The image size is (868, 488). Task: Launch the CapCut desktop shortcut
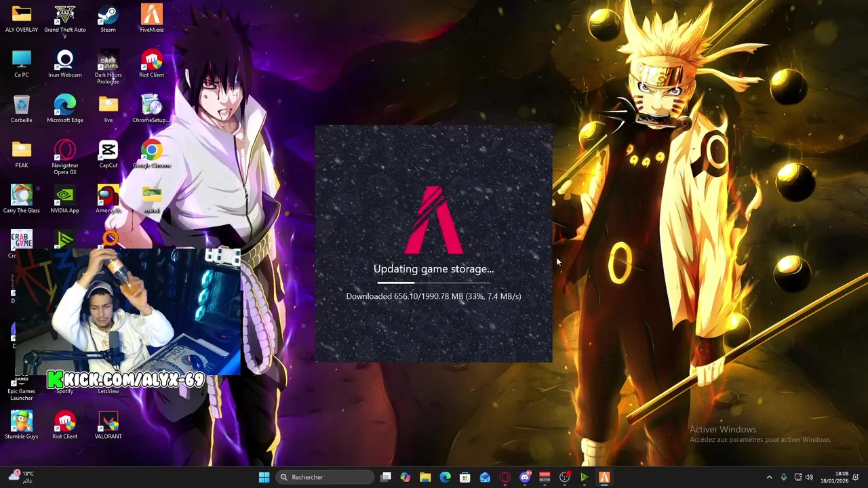pos(108,154)
